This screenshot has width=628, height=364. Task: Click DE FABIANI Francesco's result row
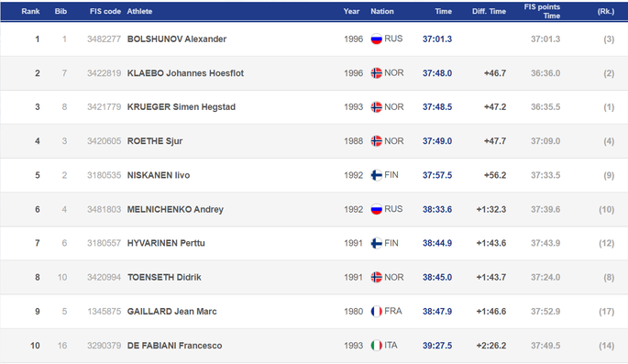[x=314, y=346]
